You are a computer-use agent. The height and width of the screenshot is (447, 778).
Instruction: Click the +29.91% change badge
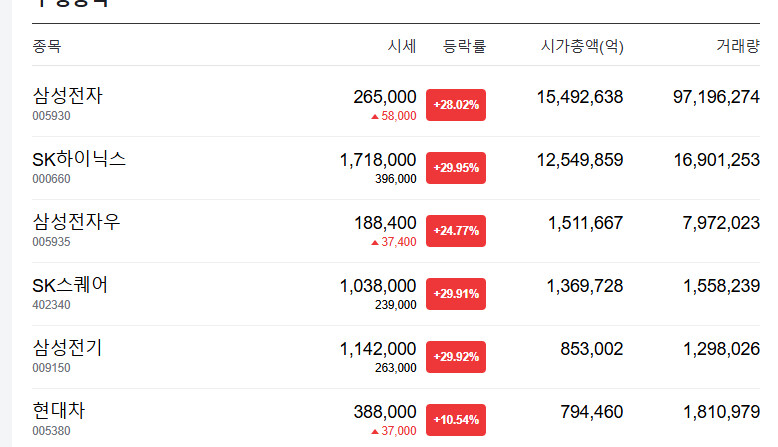pos(456,294)
